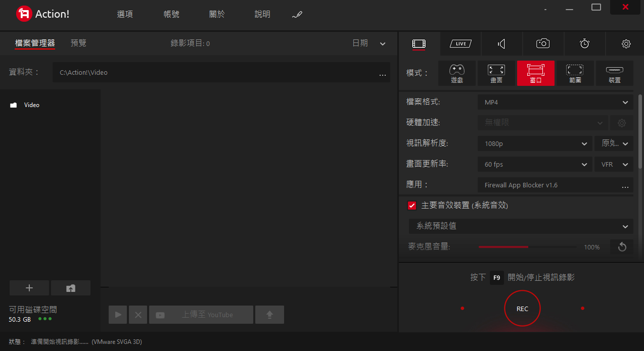Switch to the 預覽 tab
Screen dimensions: 644x351
[x=78, y=43]
